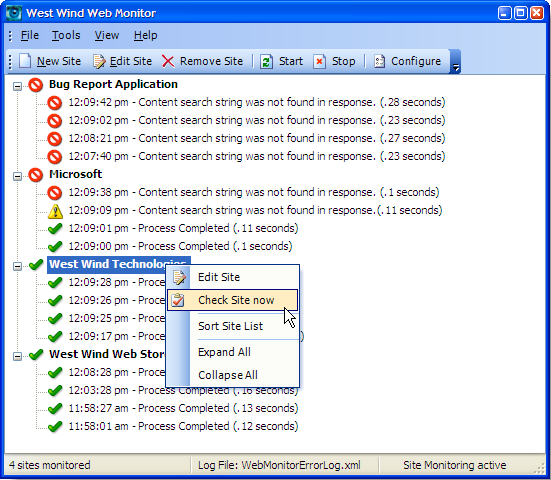This screenshot has height=480, width=551.
Task: Open the View menu
Action: click(x=107, y=35)
